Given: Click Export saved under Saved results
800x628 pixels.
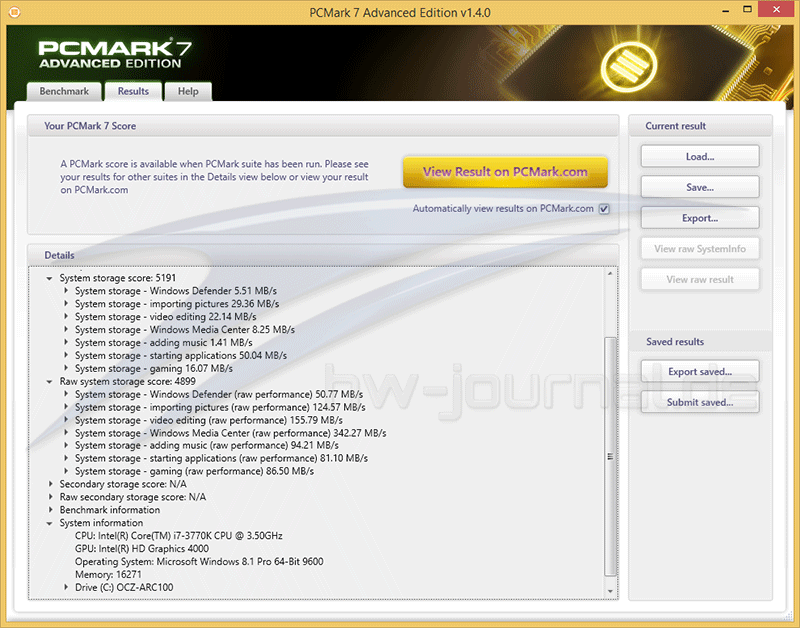Looking at the screenshot, I should coord(699,371).
